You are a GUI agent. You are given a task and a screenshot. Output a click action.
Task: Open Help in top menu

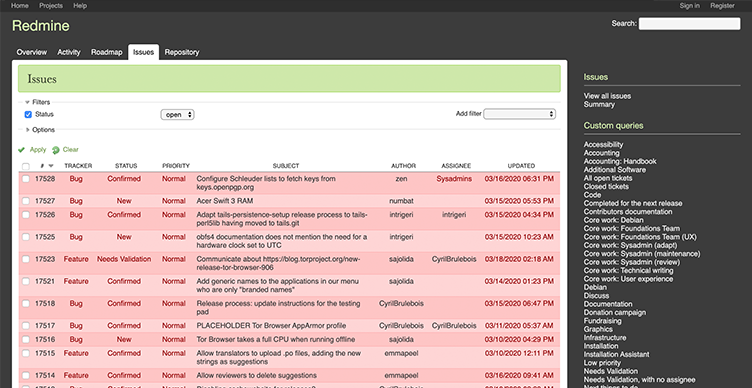tap(80, 6)
